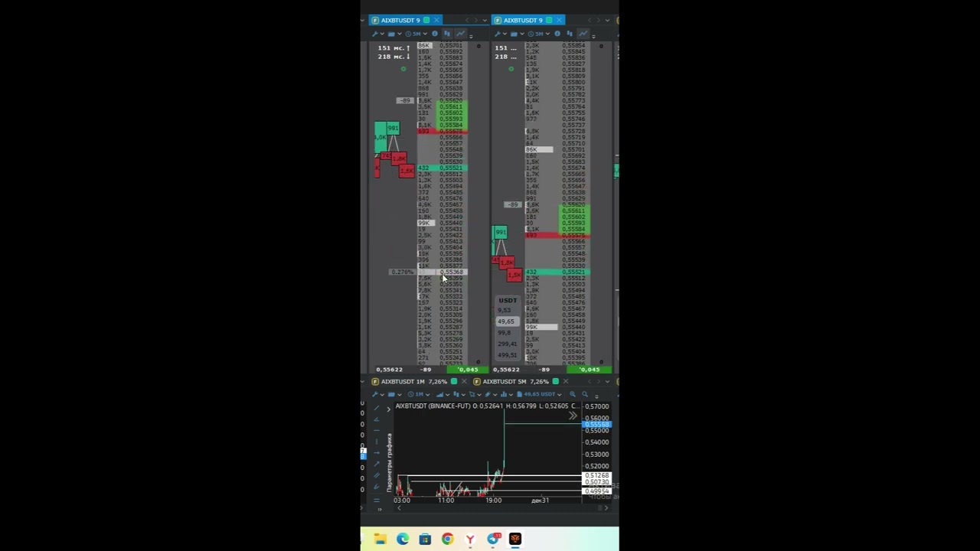This screenshot has height=551, width=980.
Task: Open settings wrench in left AIXBTUSDT 9 panel
Action: tap(375, 34)
